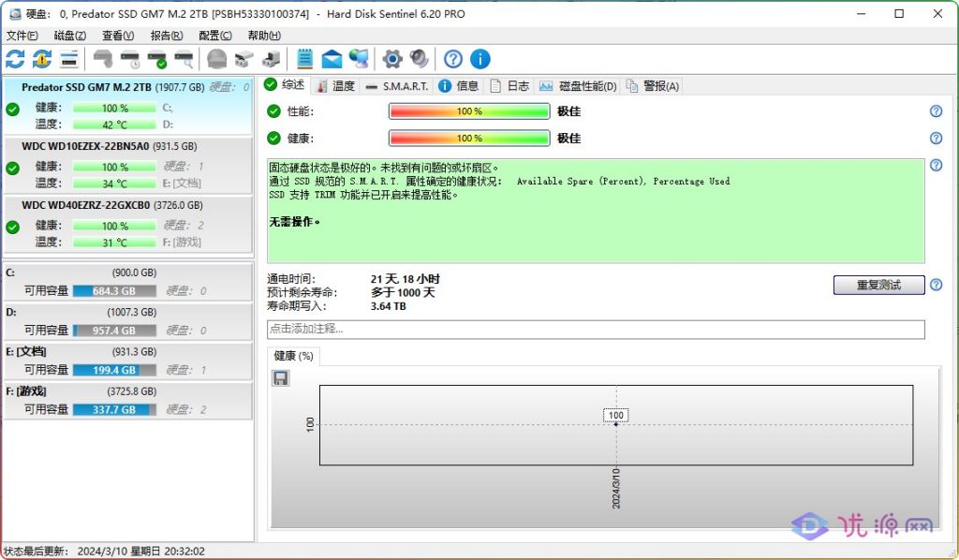Click green check icon of WDC WD10EZEX disk
Image resolution: width=959 pixels, height=560 pixels.
13,169
